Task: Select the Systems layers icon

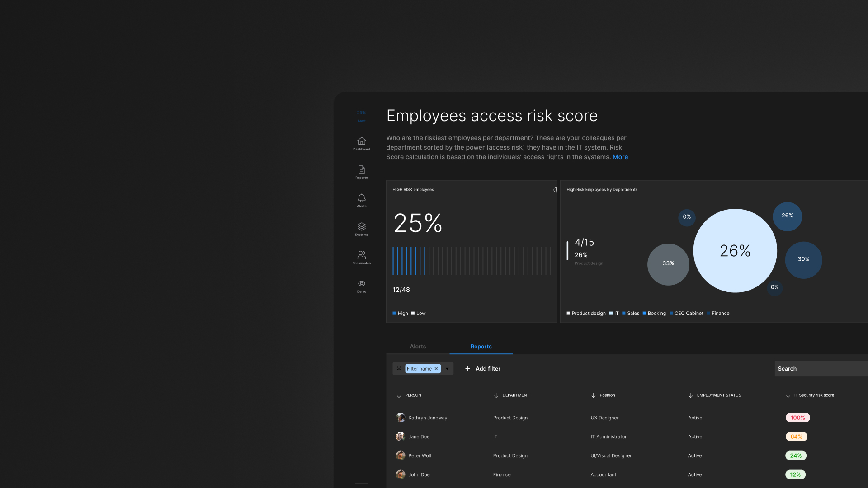Action: point(361,226)
